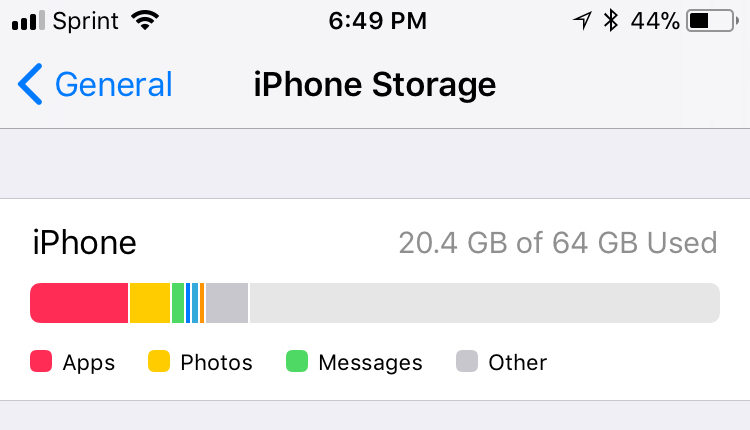Screen dimensions: 750x430
Task: Tap the cellular signal bars icon
Action: pyautogui.click(x=28, y=21)
